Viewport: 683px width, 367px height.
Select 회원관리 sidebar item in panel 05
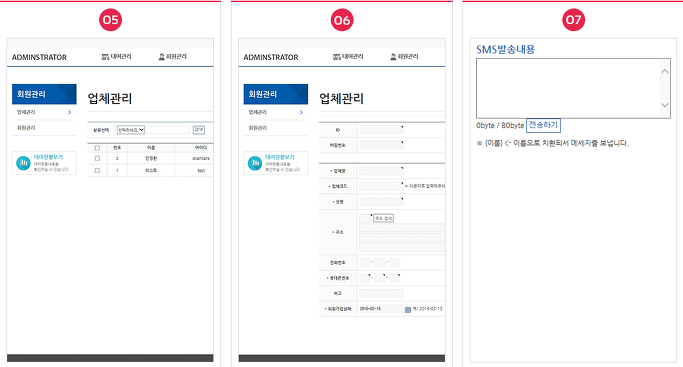[x=26, y=128]
